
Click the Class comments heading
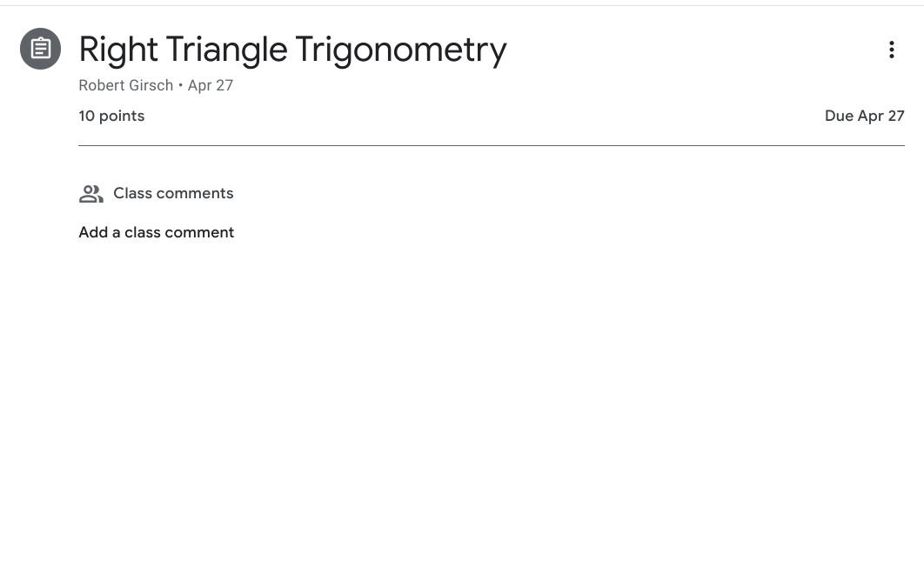(x=173, y=193)
